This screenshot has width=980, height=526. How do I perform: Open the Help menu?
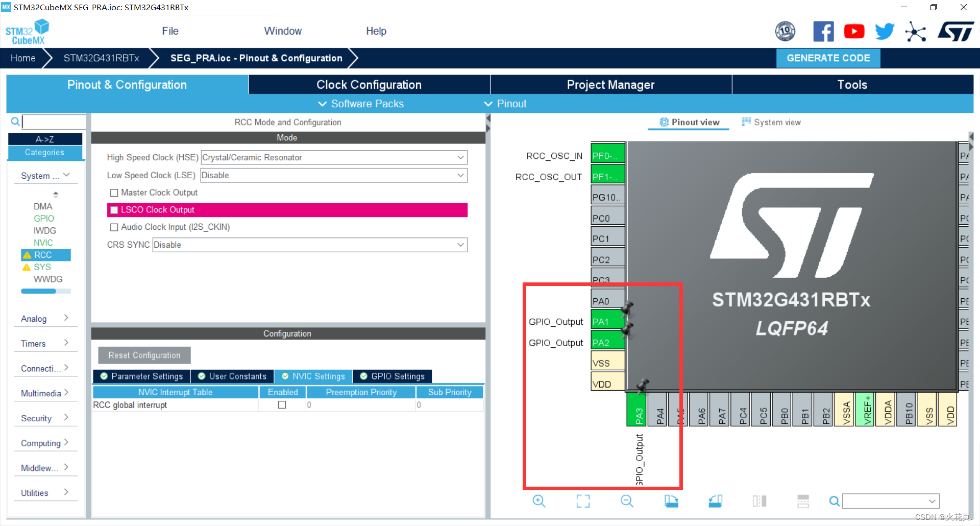pyautogui.click(x=376, y=31)
